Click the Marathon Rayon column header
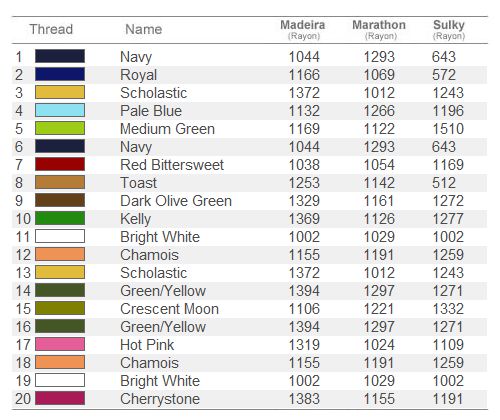This screenshot has width=500, height=420. pos(379,30)
